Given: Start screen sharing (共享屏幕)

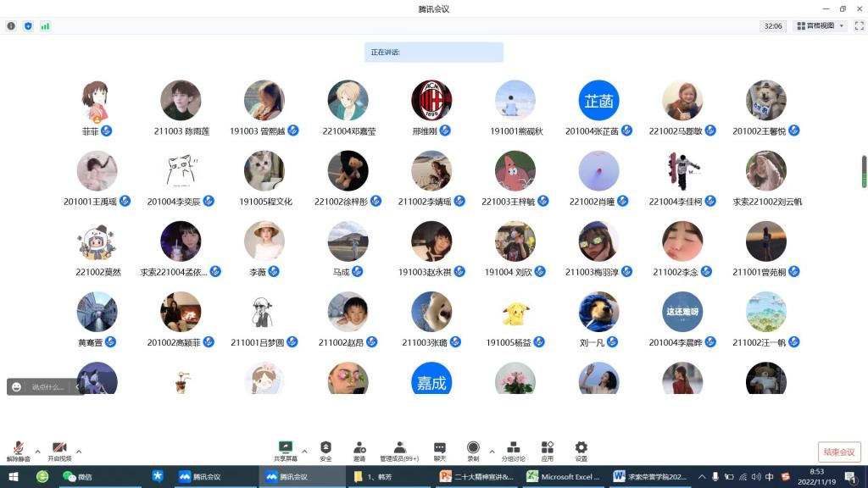Looking at the screenshot, I should tap(286, 450).
